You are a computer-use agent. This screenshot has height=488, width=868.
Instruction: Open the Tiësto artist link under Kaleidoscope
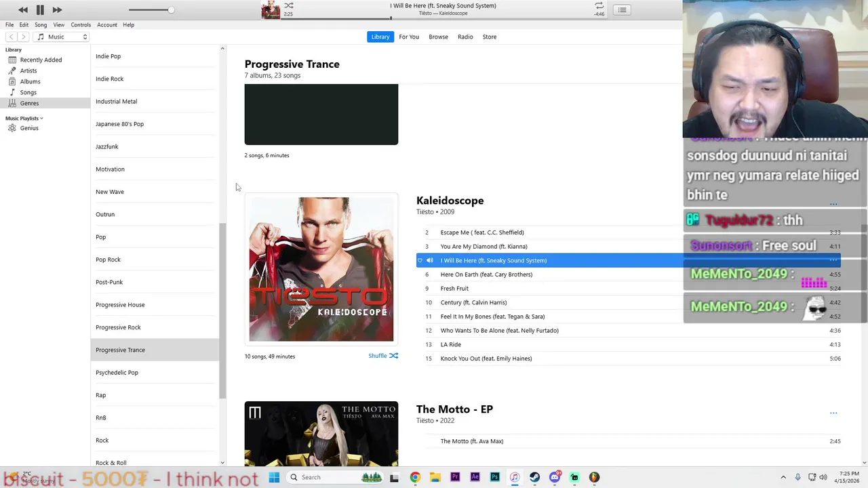(425, 212)
